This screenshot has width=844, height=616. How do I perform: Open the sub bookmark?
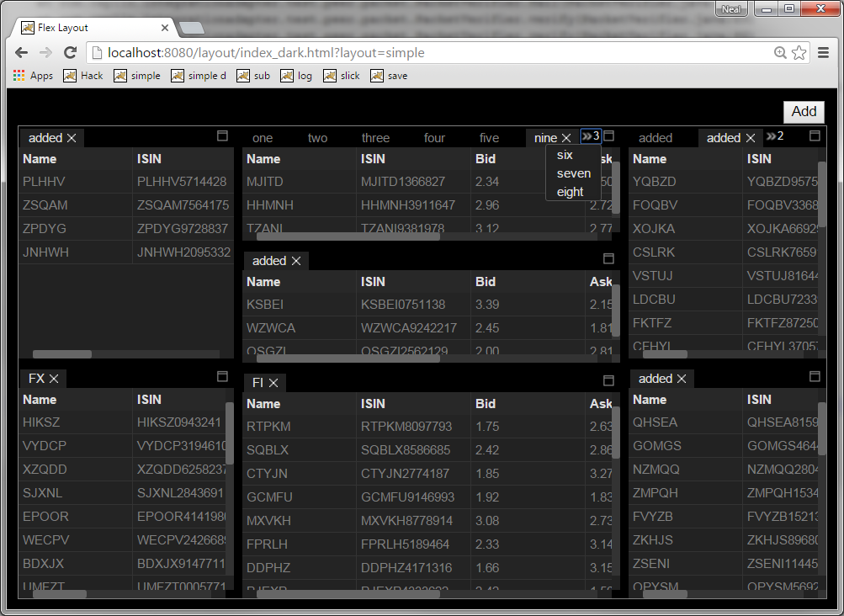[x=253, y=76]
